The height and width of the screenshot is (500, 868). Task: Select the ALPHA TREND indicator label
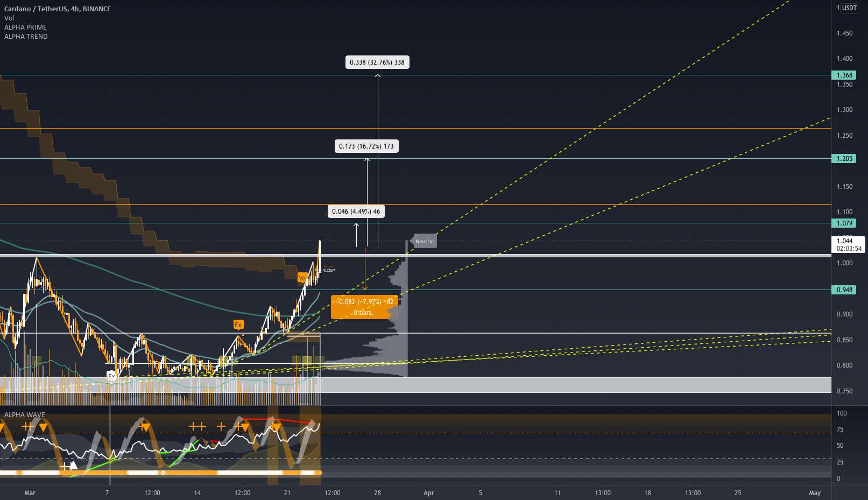(x=26, y=36)
